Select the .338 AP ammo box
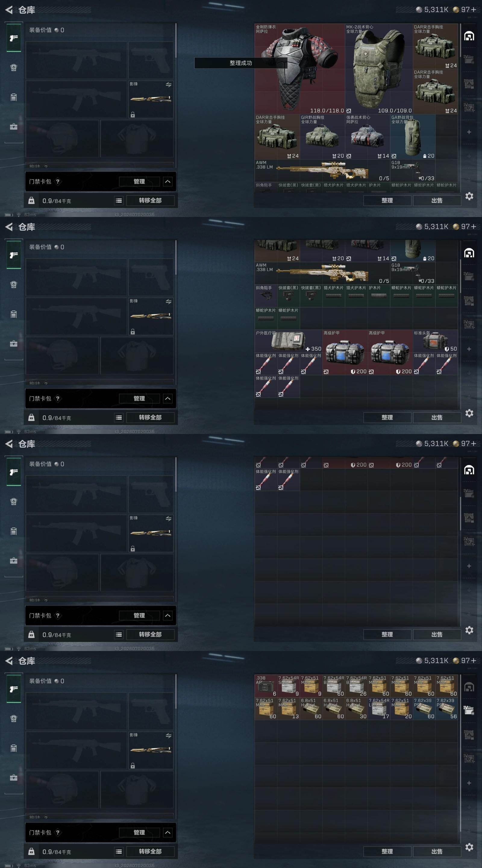Viewport: 482px width, 868px height. click(x=266, y=686)
